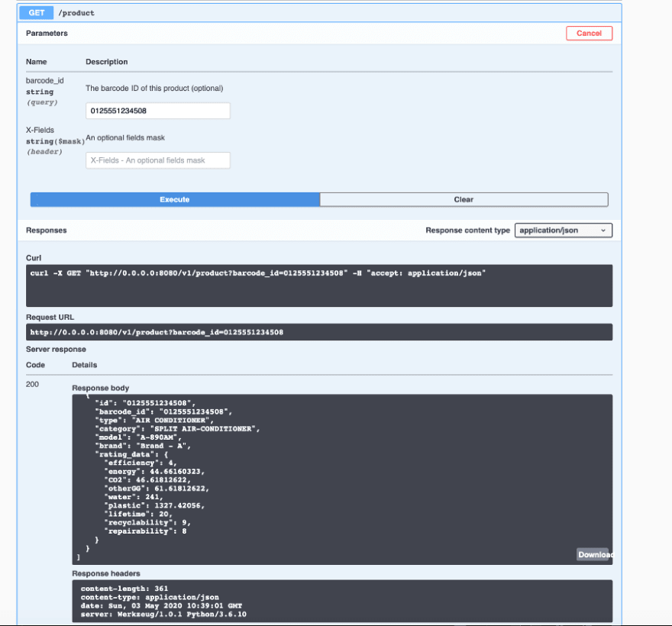The width and height of the screenshot is (672, 626).
Task: Click the server: Werkzeug header line
Action: pyautogui.click(x=163, y=615)
